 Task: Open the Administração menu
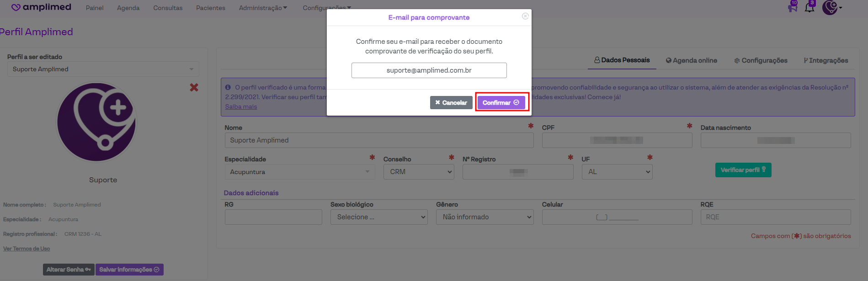[x=263, y=8]
